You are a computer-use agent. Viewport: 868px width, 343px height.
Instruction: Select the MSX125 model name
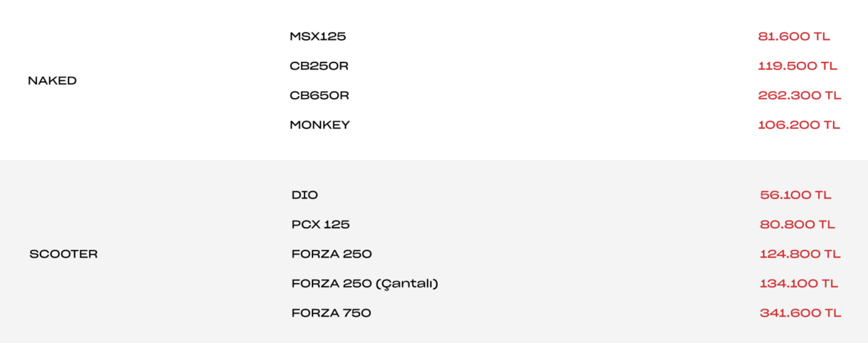click(x=317, y=36)
